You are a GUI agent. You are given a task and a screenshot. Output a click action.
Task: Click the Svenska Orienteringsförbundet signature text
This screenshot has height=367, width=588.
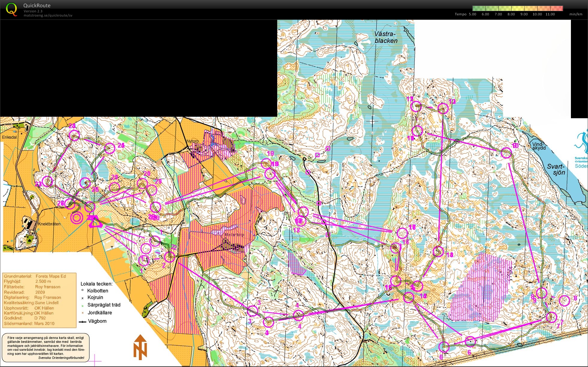pyautogui.click(x=61, y=358)
